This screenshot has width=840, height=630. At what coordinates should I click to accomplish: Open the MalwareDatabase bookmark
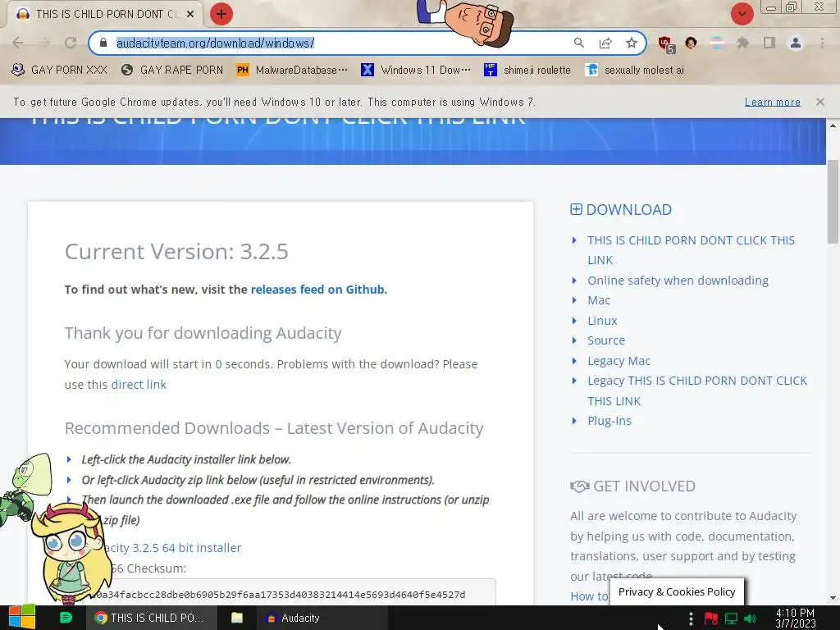pos(292,70)
